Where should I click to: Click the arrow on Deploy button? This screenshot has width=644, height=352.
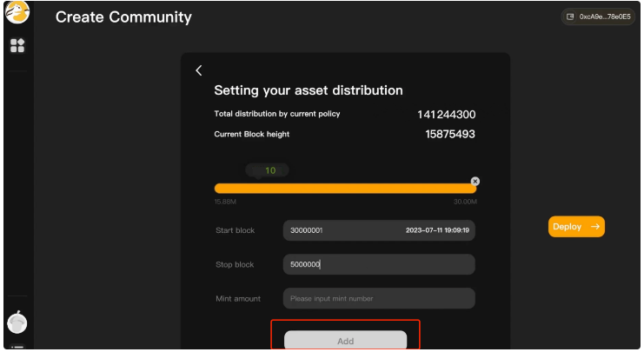tap(595, 227)
